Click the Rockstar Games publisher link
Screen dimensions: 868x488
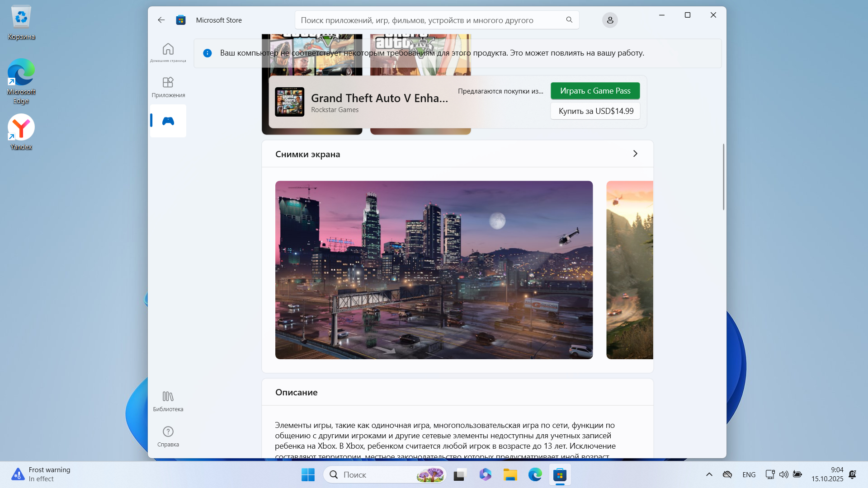[335, 110]
